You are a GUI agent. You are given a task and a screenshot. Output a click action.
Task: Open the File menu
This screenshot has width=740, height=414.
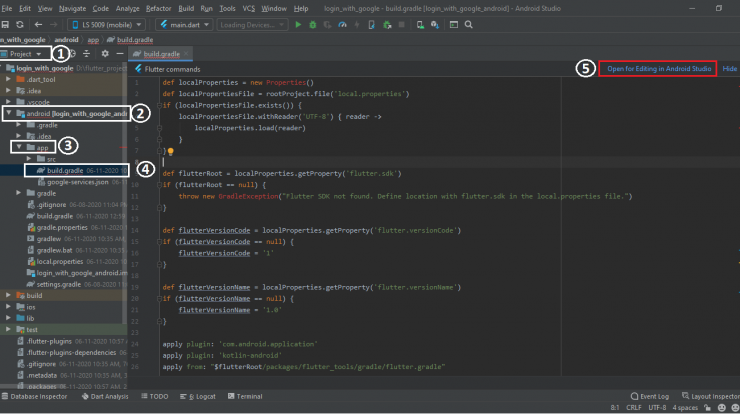(7, 8)
